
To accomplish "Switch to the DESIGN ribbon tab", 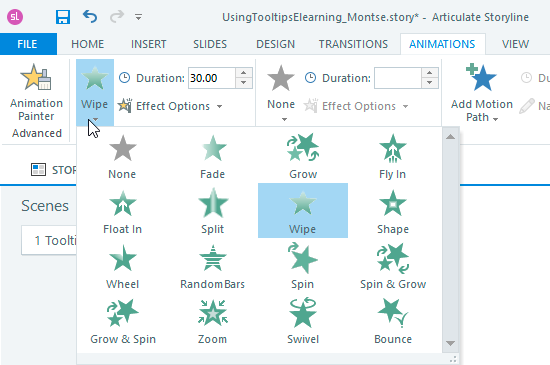I will pos(276,44).
